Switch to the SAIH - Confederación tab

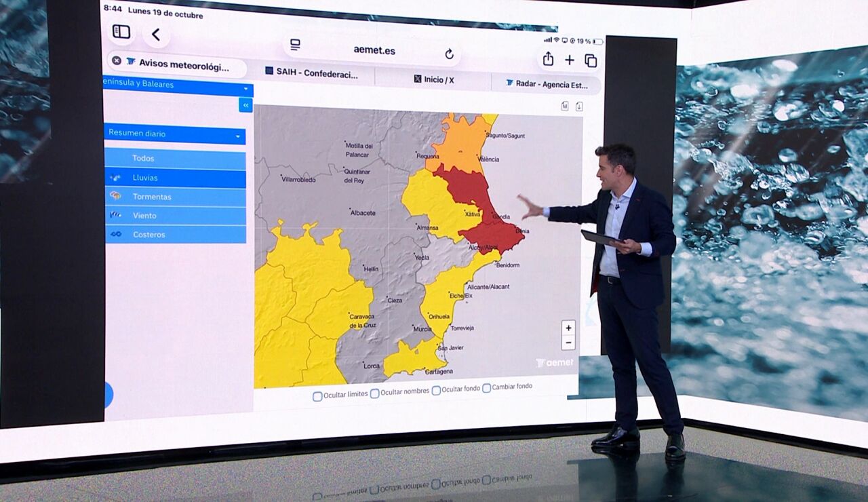[311, 73]
